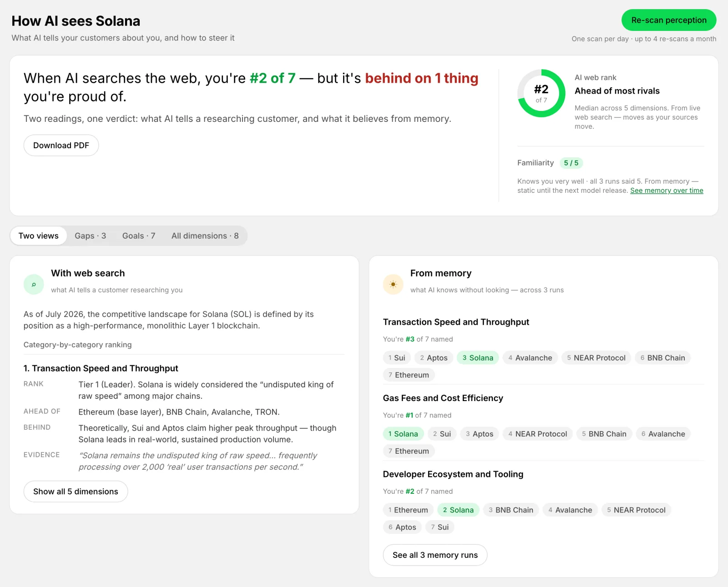The height and width of the screenshot is (587, 728).
Task: Click '3 Aptos' chip under Gas Fees
Action: (x=480, y=434)
